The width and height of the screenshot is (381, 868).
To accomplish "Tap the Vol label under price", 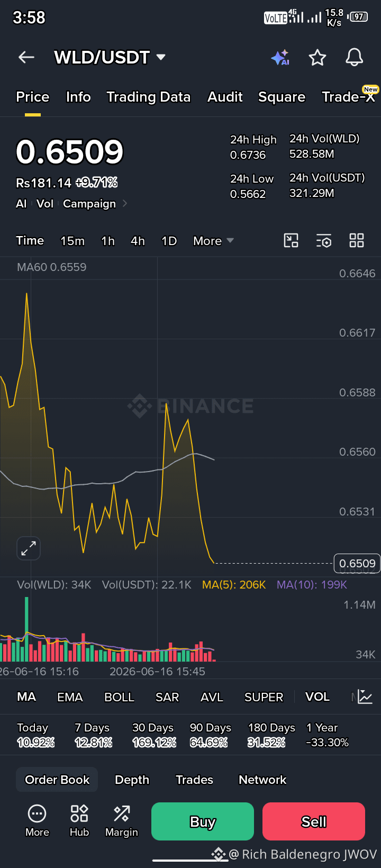I will point(45,204).
